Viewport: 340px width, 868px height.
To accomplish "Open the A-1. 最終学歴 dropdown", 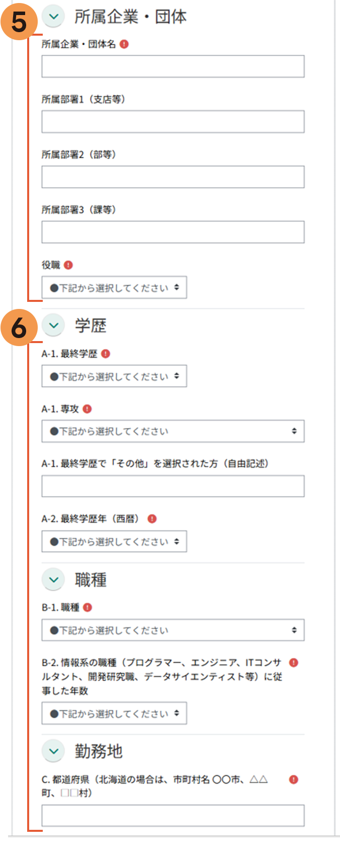I will [x=114, y=376].
